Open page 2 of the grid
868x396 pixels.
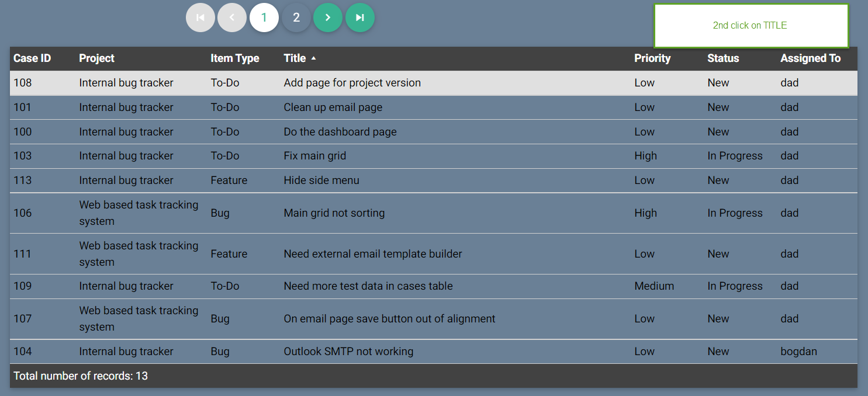point(296,18)
